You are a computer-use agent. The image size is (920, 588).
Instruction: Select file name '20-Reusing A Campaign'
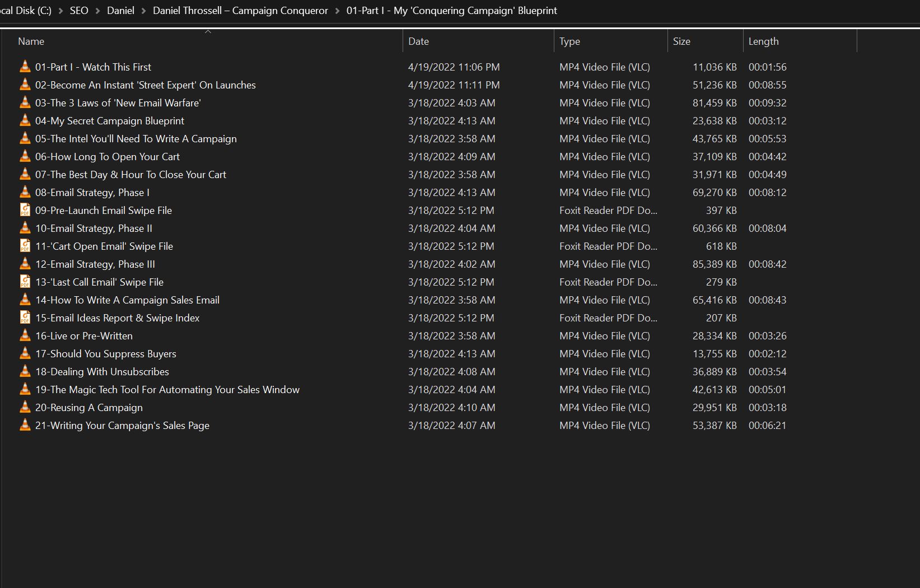(x=89, y=407)
